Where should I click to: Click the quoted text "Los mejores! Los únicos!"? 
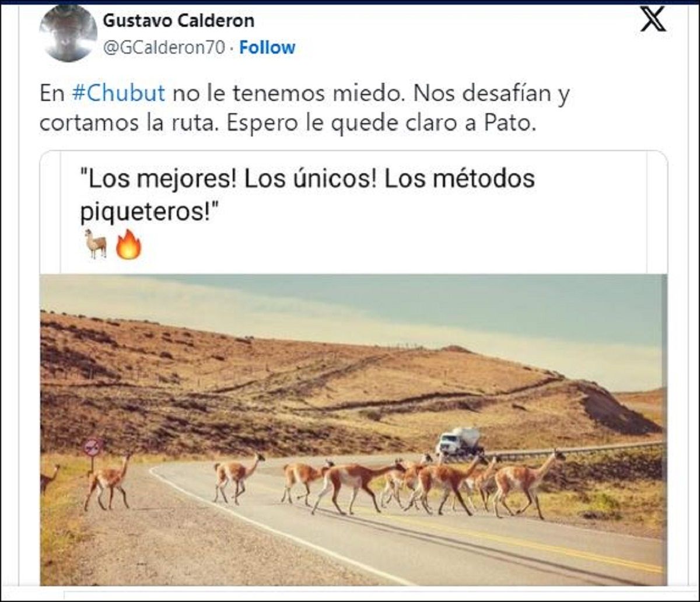coord(229,180)
